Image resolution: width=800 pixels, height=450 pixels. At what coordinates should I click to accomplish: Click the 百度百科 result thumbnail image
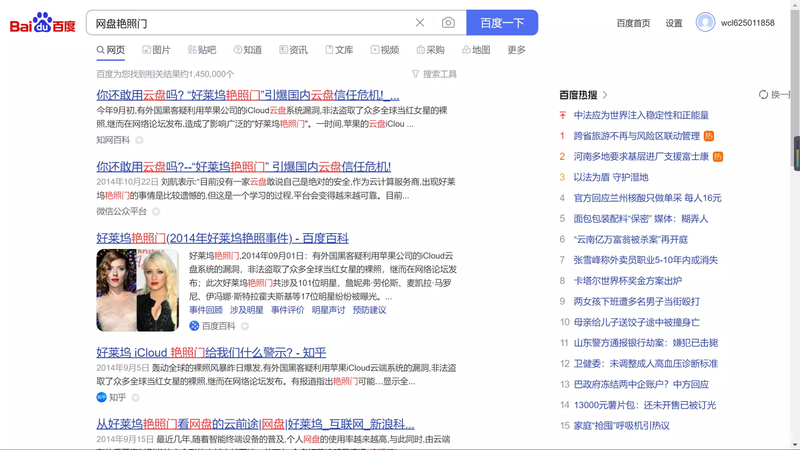(x=138, y=290)
